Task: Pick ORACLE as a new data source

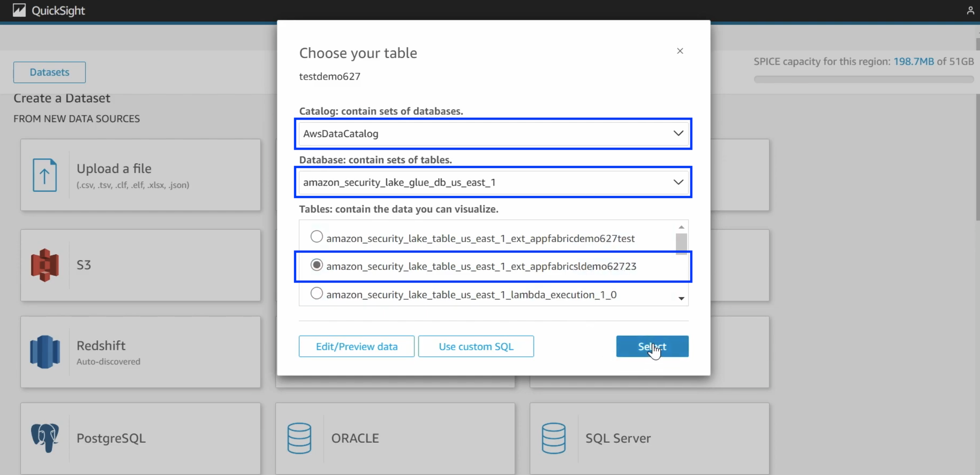Action: (x=394, y=437)
